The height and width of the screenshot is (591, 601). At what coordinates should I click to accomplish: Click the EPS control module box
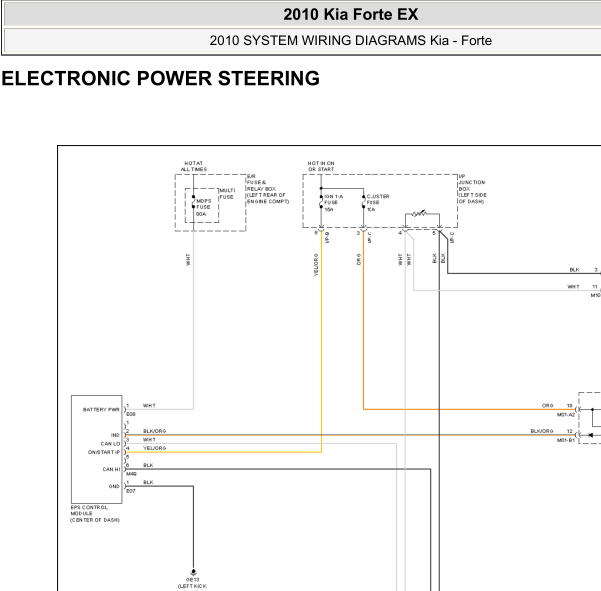[97, 449]
